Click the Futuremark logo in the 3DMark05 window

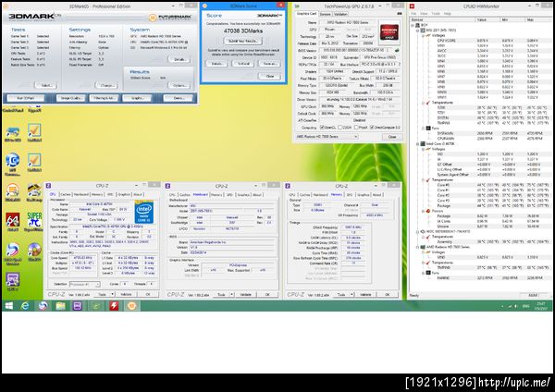[170, 17]
